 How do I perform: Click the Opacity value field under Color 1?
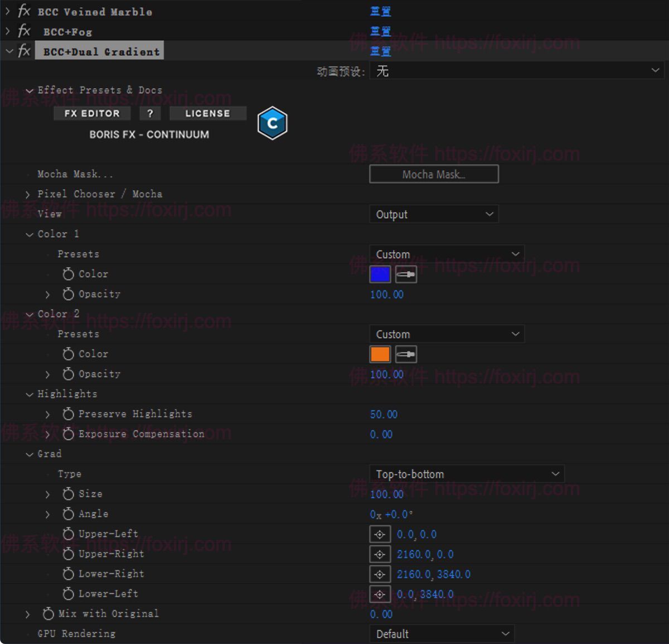(x=386, y=294)
